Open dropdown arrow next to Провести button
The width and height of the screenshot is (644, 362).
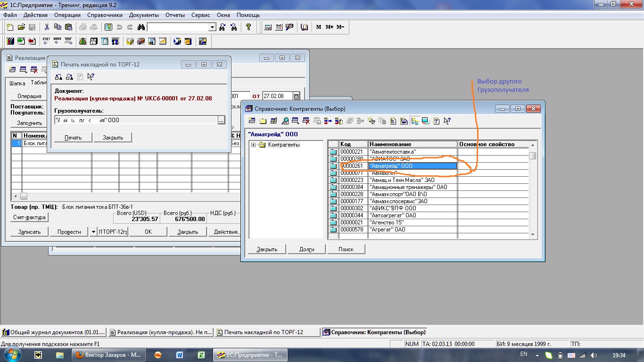coord(93,231)
